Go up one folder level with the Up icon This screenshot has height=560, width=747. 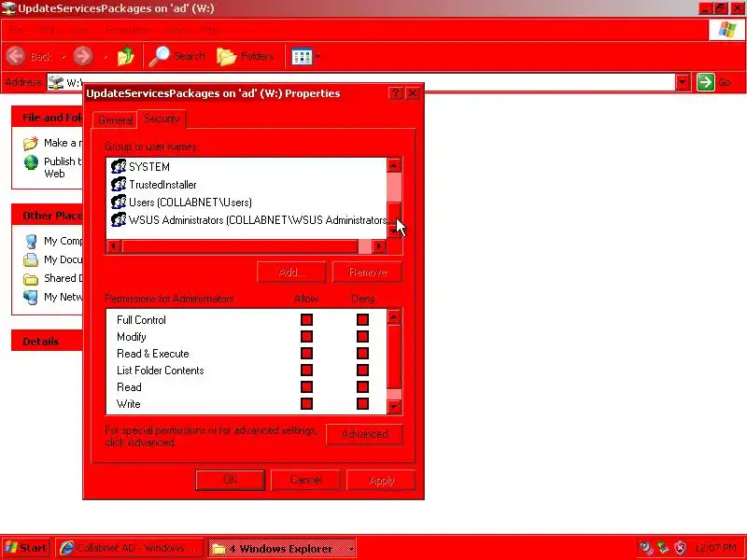[x=126, y=56]
